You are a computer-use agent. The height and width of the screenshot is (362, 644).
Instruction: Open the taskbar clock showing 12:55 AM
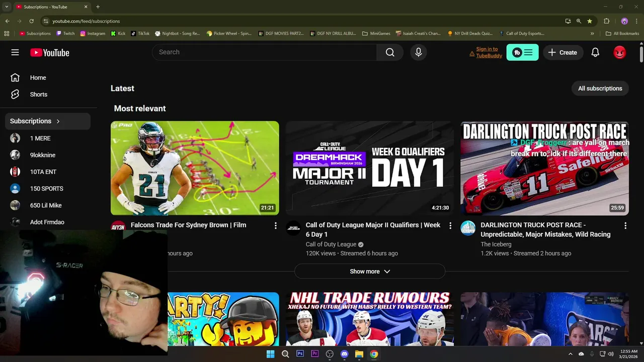coord(629,354)
